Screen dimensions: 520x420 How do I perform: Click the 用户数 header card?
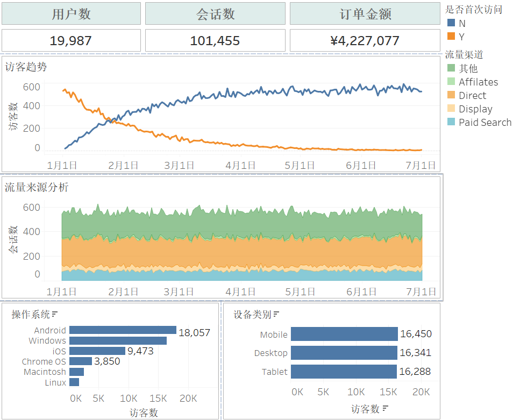72,13
